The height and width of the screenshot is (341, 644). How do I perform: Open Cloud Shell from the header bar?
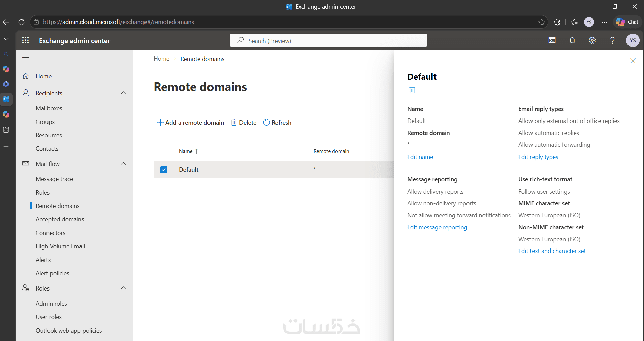(552, 41)
